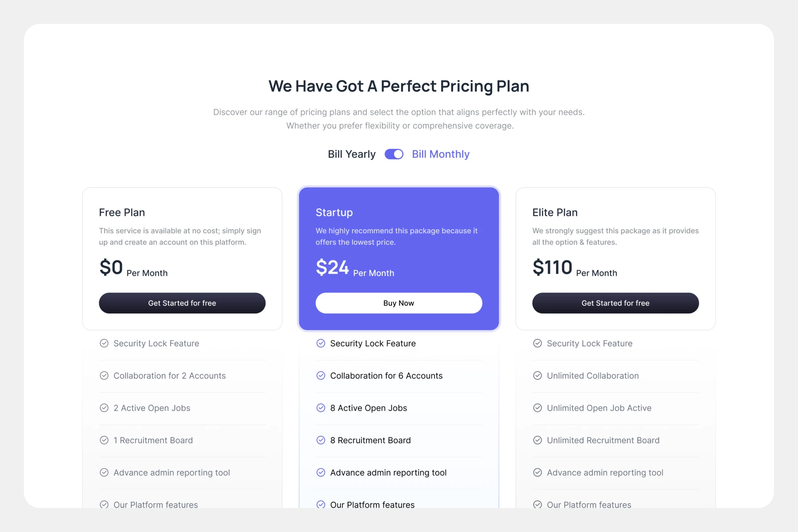Click check icon next to Collaboration for 6 Accounts
The width and height of the screenshot is (798, 532).
(321, 376)
